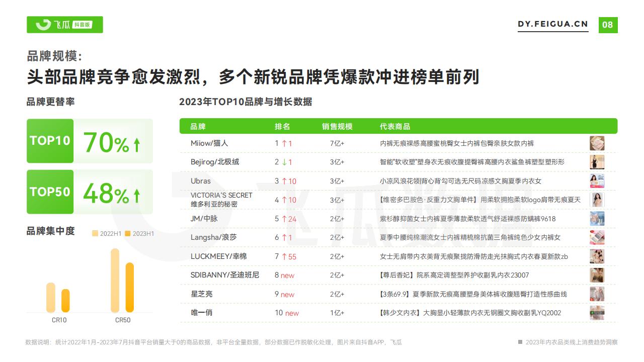Open the JM/中脉 product thumbnail

(x=597, y=219)
